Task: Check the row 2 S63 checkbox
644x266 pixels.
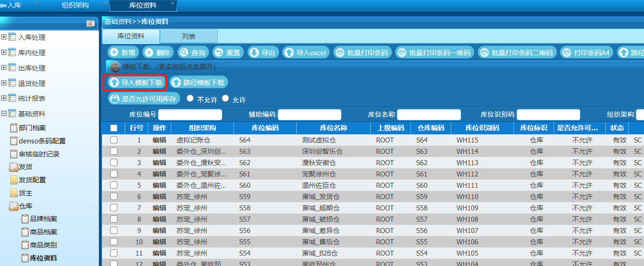Action: pyautogui.click(x=114, y=151)
